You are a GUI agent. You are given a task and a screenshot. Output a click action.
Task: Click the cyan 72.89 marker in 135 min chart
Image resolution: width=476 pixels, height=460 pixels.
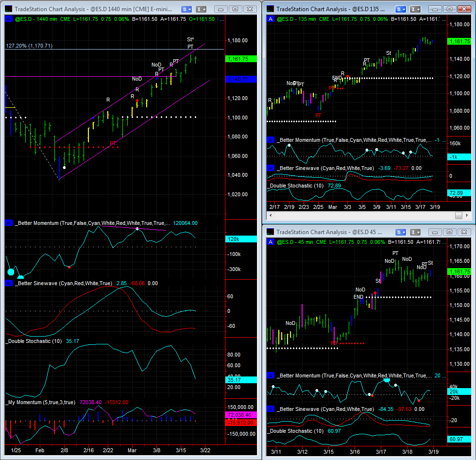tap(459, 193)
